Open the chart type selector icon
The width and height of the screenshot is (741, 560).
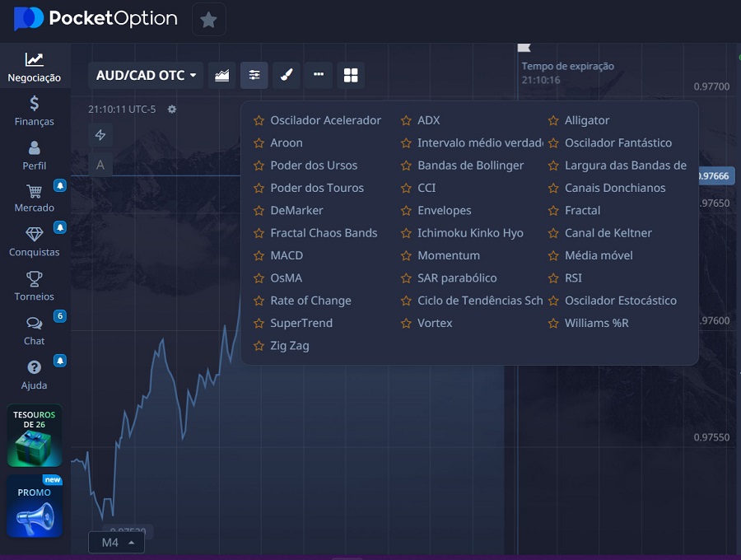pos(221,75)
